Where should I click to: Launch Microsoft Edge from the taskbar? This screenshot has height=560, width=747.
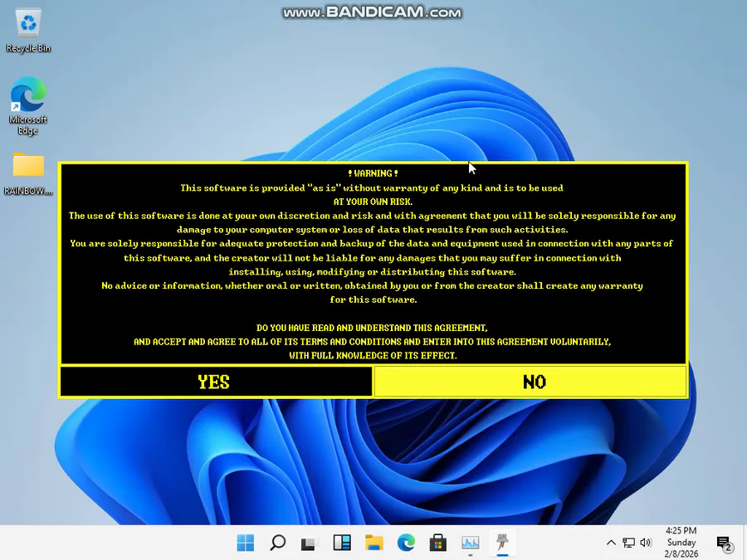click(406, 543)
